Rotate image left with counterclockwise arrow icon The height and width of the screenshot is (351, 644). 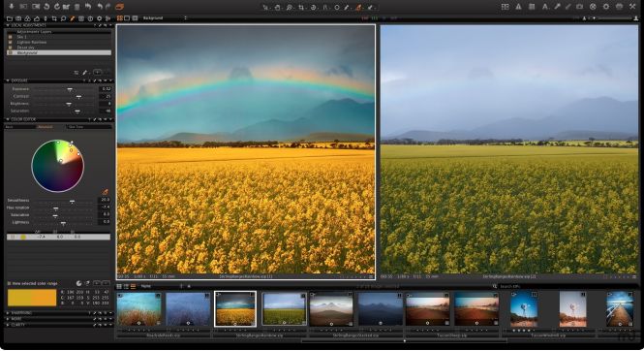[46, 6]
